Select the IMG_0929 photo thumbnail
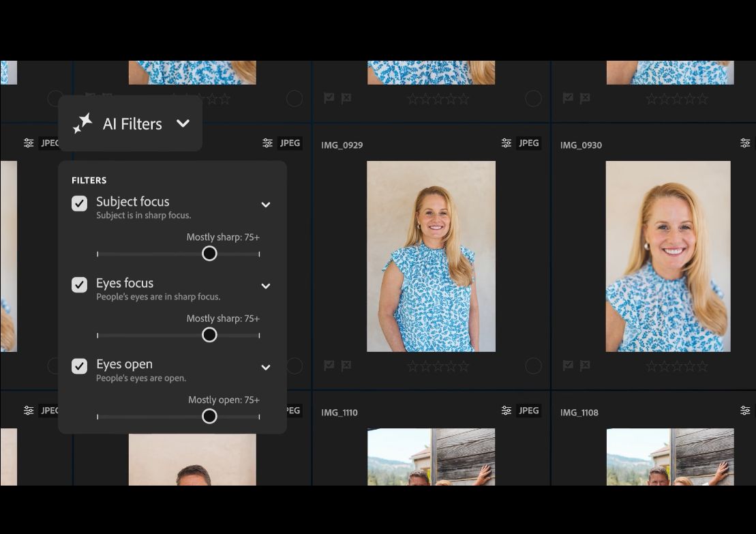 431,256
